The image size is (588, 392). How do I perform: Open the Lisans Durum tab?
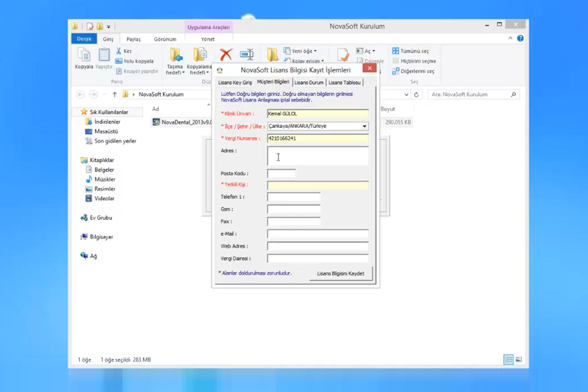tap(309, 83)
